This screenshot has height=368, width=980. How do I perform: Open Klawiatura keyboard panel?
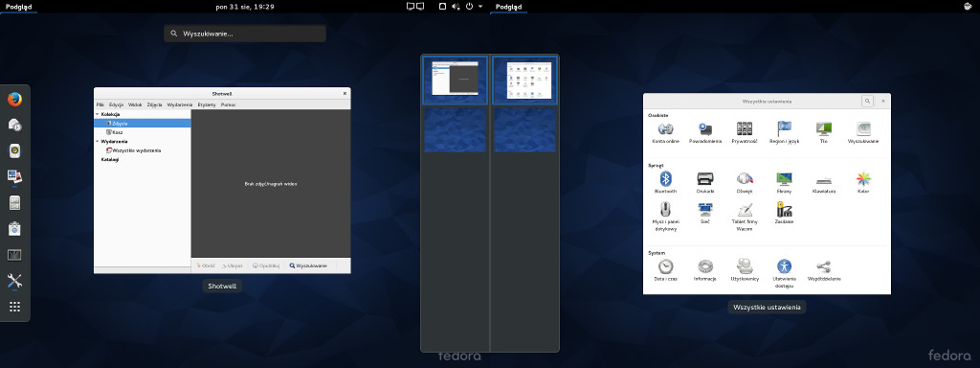(x=824, y=183)
